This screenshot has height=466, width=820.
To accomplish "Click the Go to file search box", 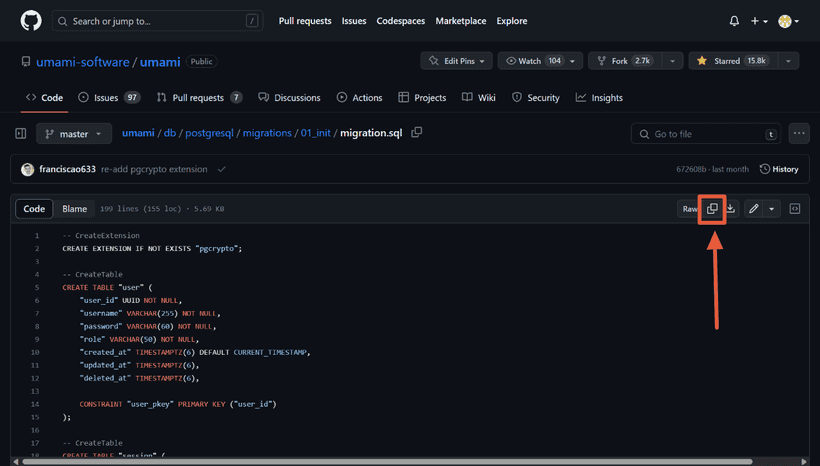I will pyautogui.click(x=705, y=134).
